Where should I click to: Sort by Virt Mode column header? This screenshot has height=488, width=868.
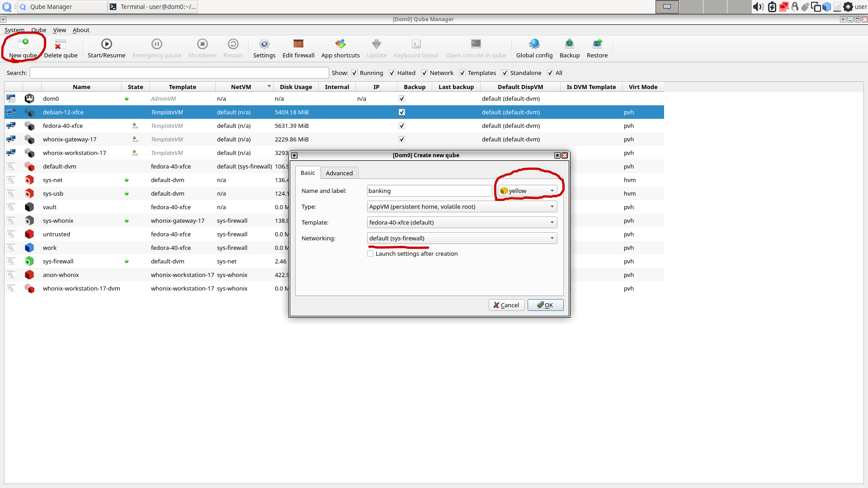coord(643,87)
